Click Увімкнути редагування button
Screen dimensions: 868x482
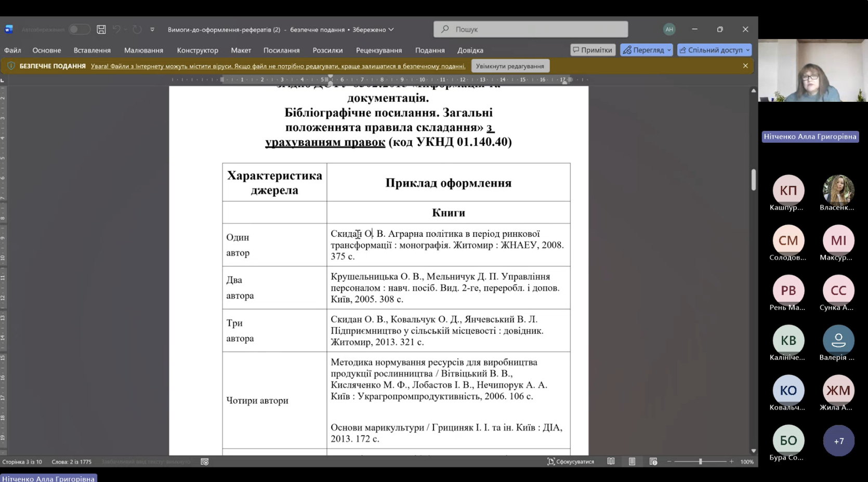point(510,66)
